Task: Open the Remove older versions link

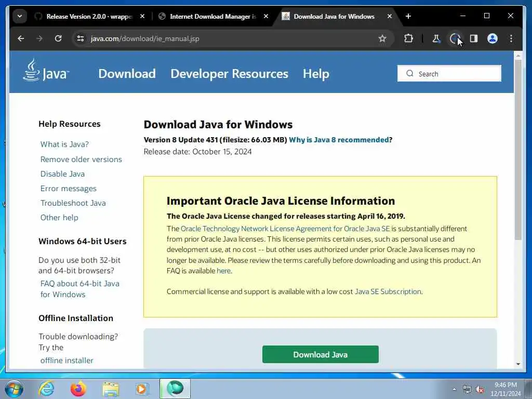Action: tap(81, 159)
